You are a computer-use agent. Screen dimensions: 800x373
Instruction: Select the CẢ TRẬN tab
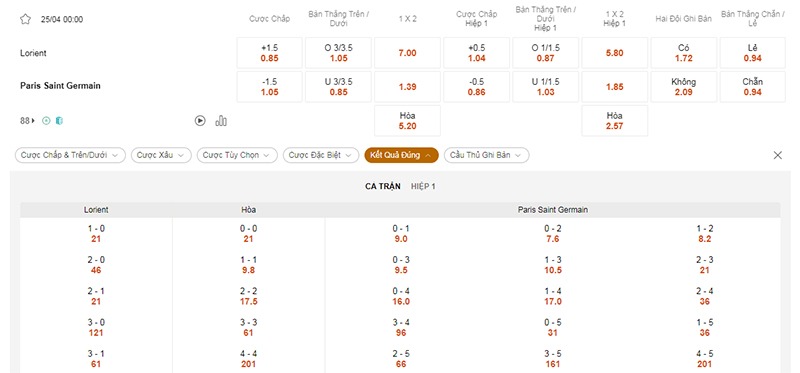point(383,187)
